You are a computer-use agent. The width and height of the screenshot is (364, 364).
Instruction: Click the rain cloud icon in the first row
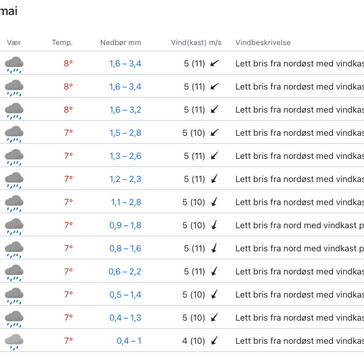pyautogui.click(x=14, y=65)
